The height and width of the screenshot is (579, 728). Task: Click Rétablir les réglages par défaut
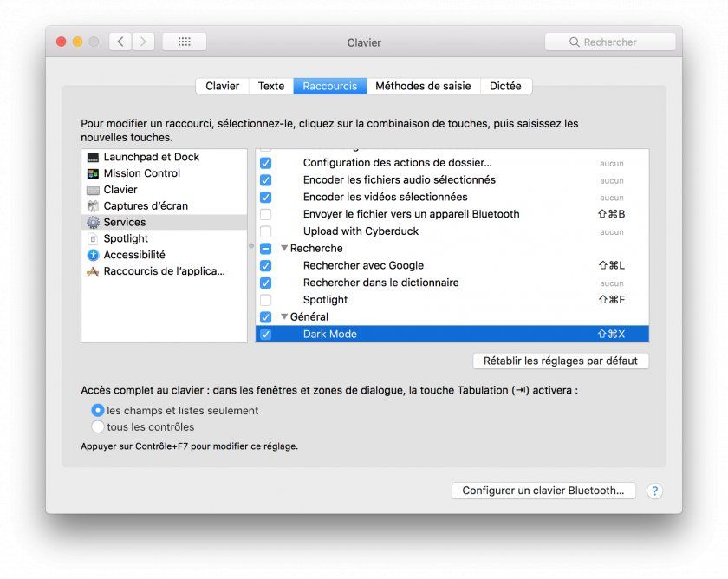point(560,361)
